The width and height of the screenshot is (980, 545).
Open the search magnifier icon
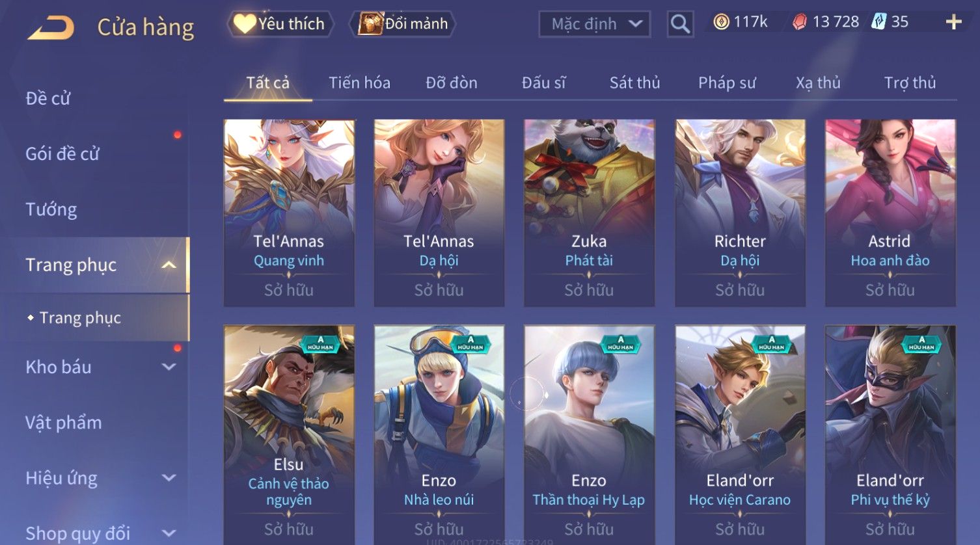[680, 24]
